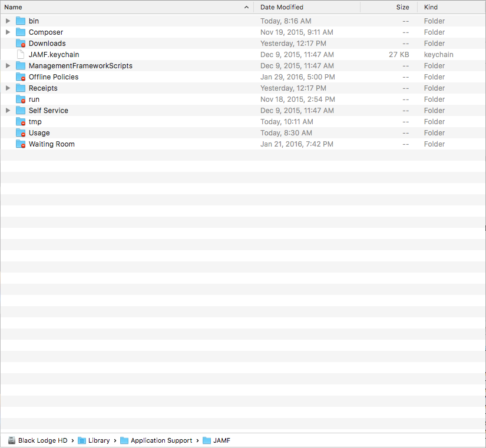Select the Downloads folder name
Viewport: 486px width, 448px height.
click(47, 44)
